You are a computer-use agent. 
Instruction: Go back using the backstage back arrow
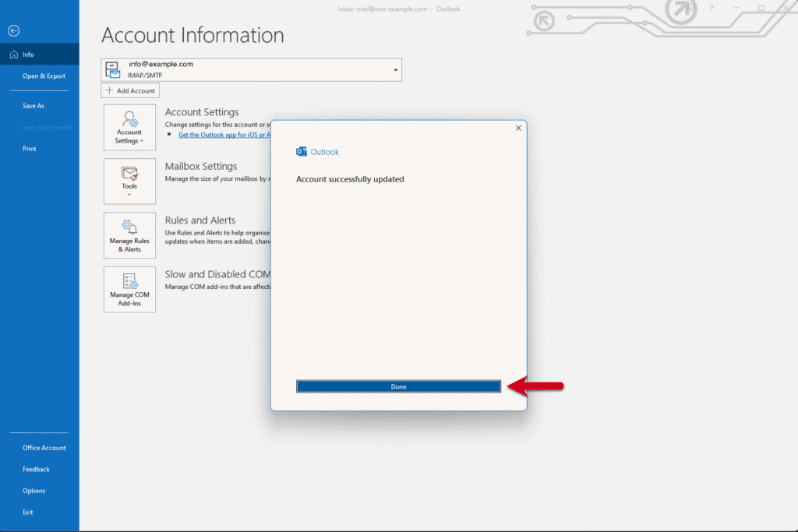pos(14,30)
